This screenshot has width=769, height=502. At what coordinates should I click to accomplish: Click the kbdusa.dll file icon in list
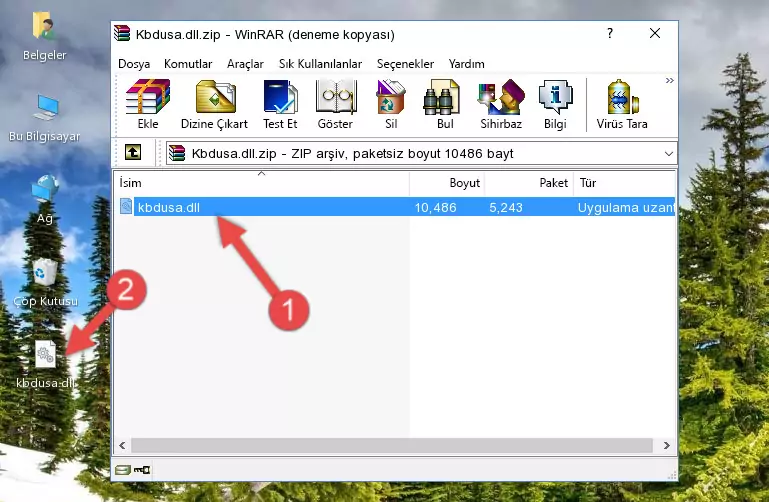(x=126, y=206)
